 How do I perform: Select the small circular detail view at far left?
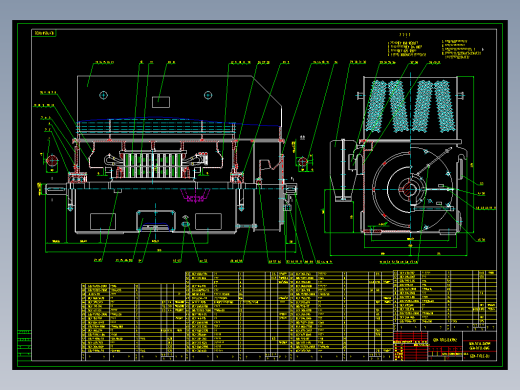click(x=52, y=161)
